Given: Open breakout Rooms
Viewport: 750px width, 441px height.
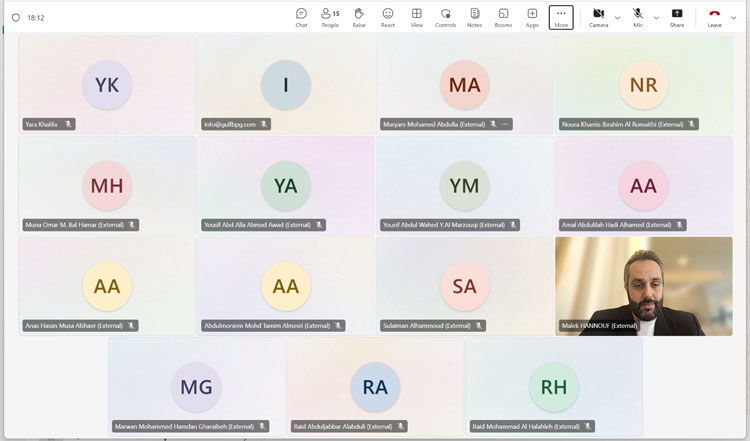Looking at the screenshot, I should pos(503,17).
